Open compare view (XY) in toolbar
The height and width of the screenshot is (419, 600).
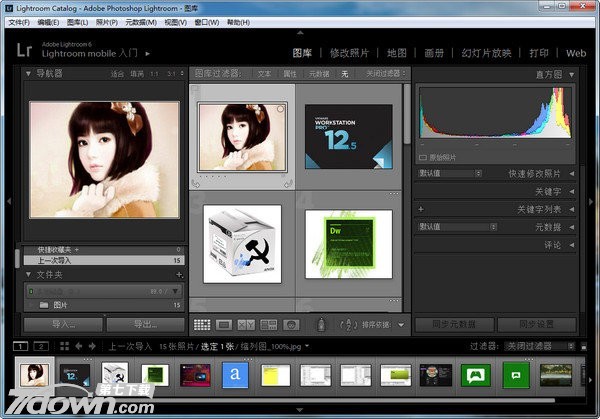coord(246,324)
